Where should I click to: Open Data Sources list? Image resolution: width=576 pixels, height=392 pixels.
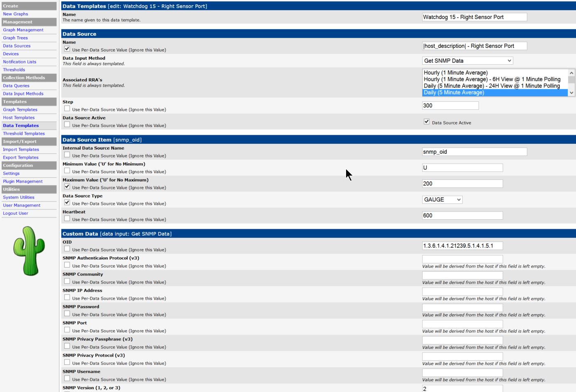17,46
